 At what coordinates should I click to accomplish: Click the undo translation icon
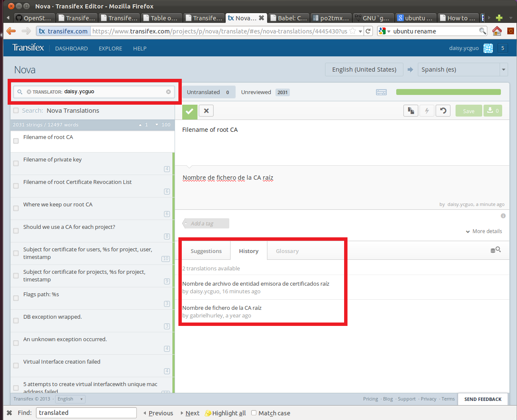click(x=443, y=111)
